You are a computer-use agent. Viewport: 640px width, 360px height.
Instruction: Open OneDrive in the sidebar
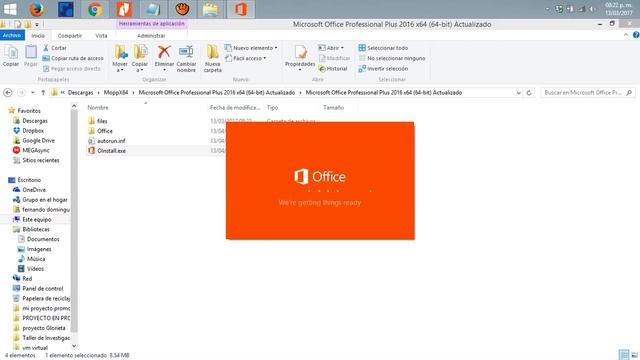coord(34,190)
